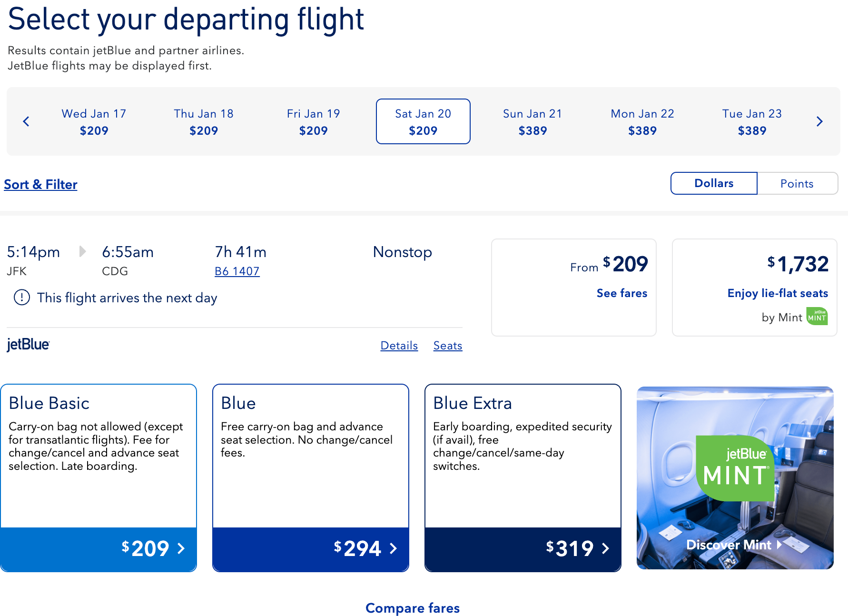Click the jetBlue airline logo

(28, 345)
